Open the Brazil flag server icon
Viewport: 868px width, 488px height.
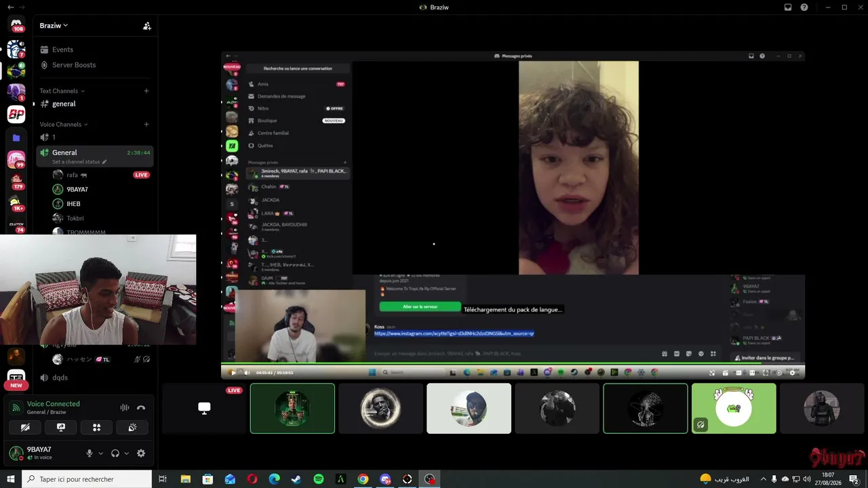(x=16, y=70)
